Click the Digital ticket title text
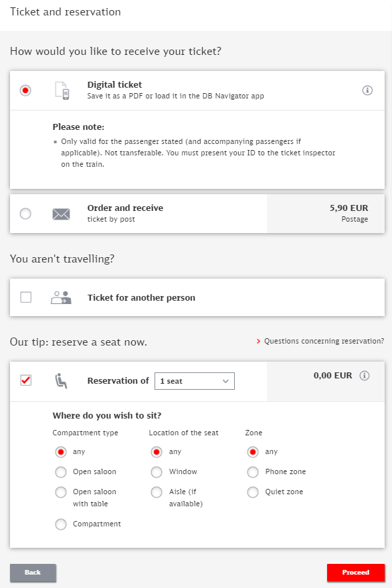The height and width of the screenshot is (588, 392). click(x=114, y=85)
